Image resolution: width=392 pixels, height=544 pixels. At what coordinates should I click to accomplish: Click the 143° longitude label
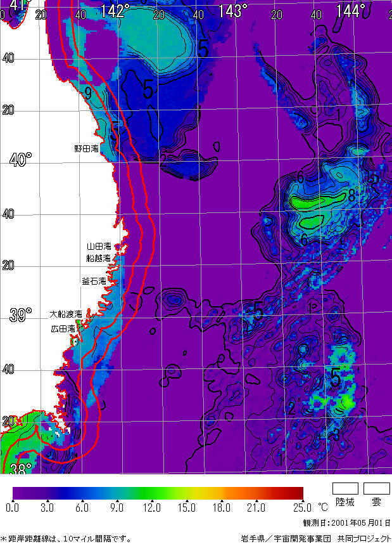pyautogui.click(x=232, y=11)
